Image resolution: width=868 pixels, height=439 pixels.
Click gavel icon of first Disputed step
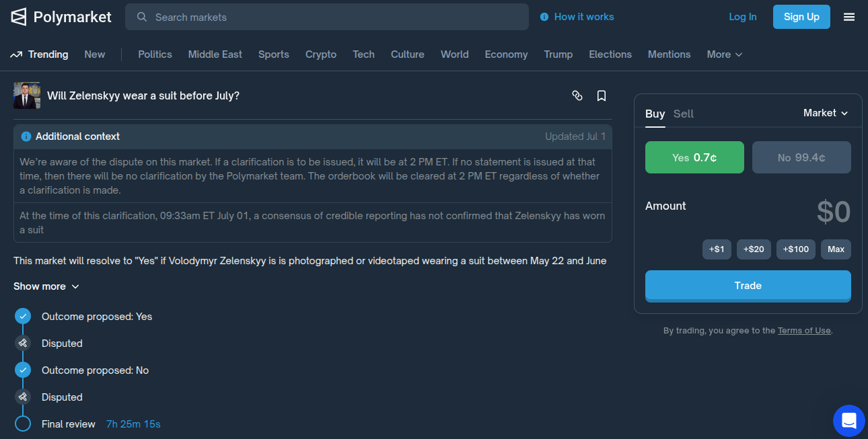coord(23,343)
